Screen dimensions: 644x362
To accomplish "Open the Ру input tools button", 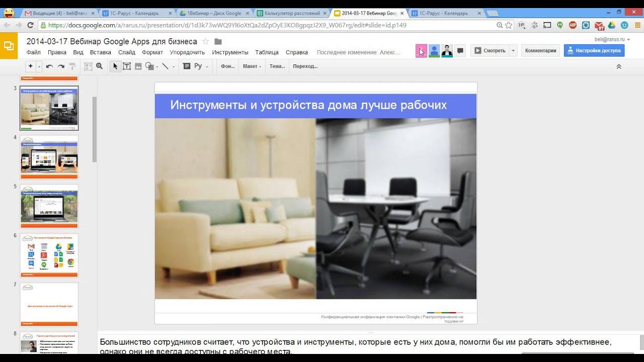I will [x=198, y=66].
